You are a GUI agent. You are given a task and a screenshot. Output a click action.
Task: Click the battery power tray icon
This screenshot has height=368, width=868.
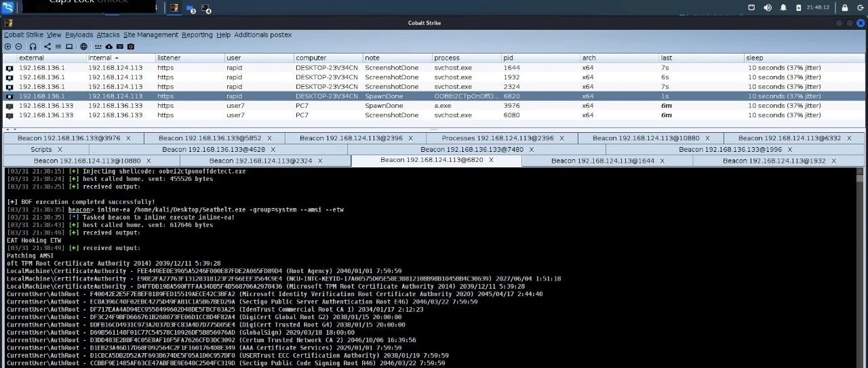798,8
